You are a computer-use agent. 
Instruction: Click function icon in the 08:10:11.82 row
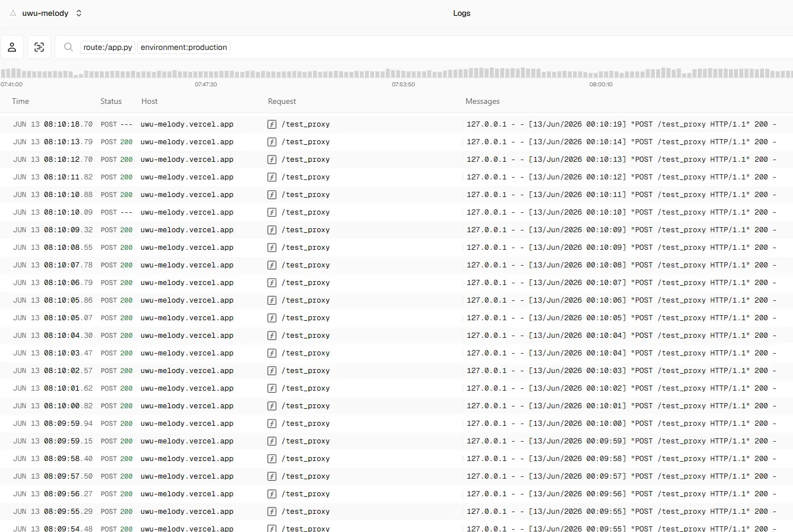272,177
